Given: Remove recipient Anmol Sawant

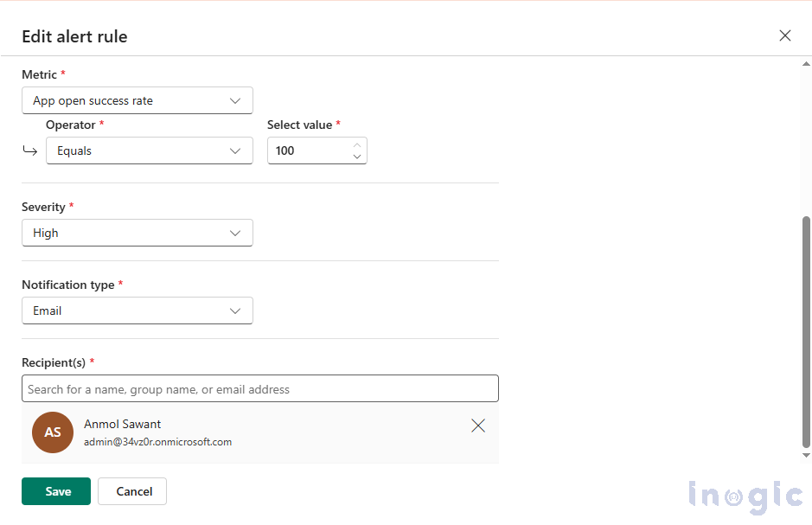Looking at the screenshot, I should (x=478, y=426).
